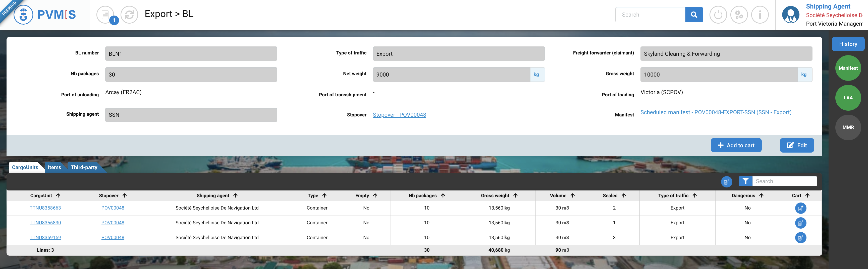The height and width of the screenshot is (269, 868).
Task: Click the information icon in header
Action: (x=759, y=15)
